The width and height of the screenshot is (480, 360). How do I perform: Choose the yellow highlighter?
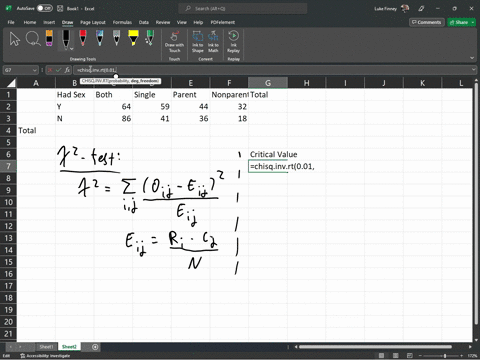133,38
